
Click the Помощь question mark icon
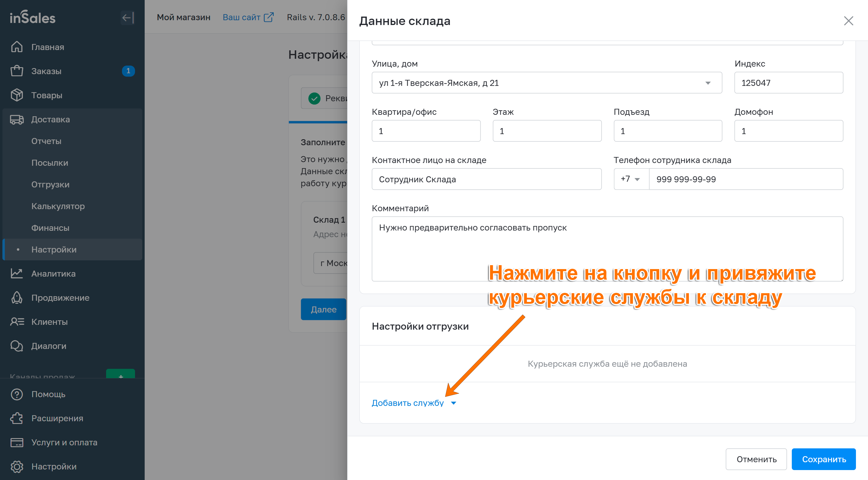point(17,394)
